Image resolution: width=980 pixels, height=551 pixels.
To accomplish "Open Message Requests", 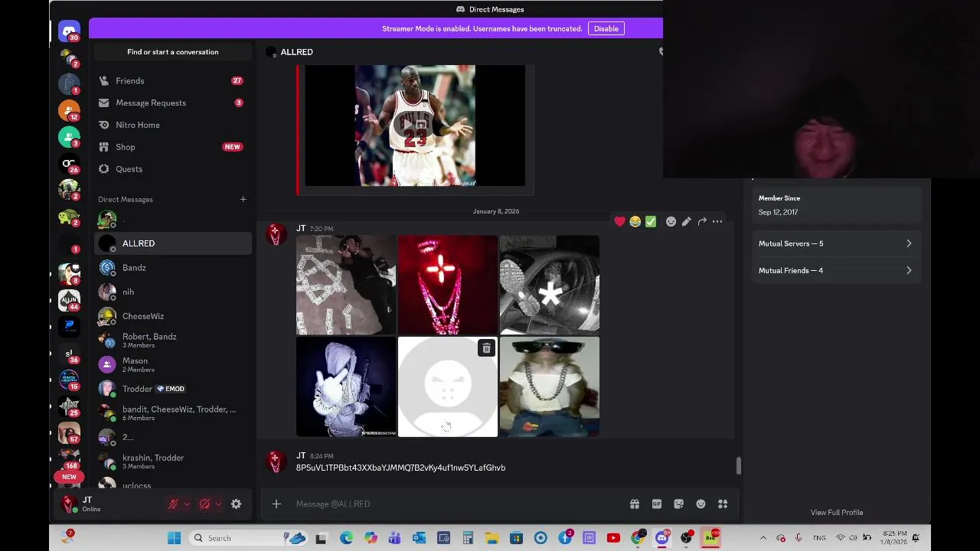I will click(172, 103).
